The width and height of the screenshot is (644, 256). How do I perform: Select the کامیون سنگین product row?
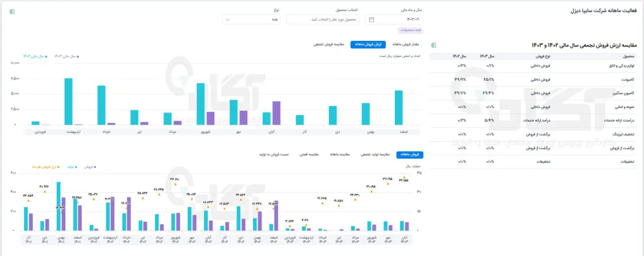click(533, 93)
